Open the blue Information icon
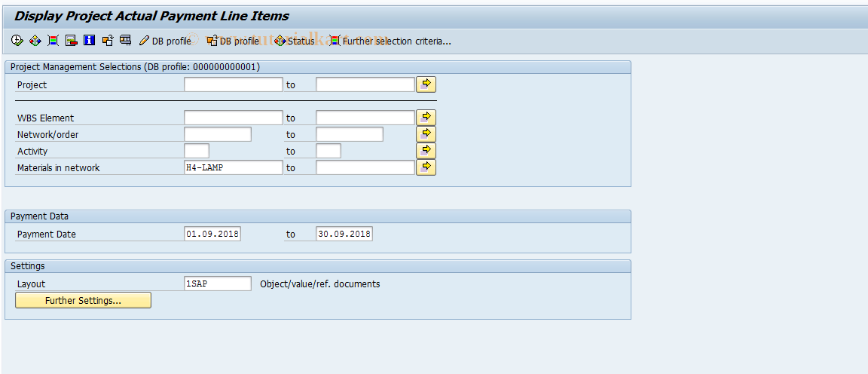The image size is (868, 374). tap(89, 41)
